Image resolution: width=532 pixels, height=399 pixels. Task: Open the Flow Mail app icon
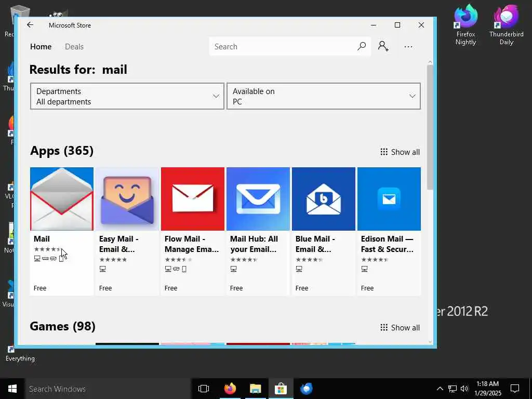click(x=193, y=199)
